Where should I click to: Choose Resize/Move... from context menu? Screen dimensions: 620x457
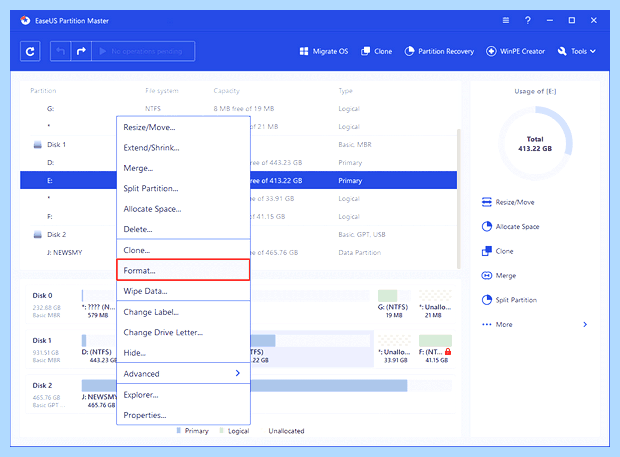click(183, 127)
